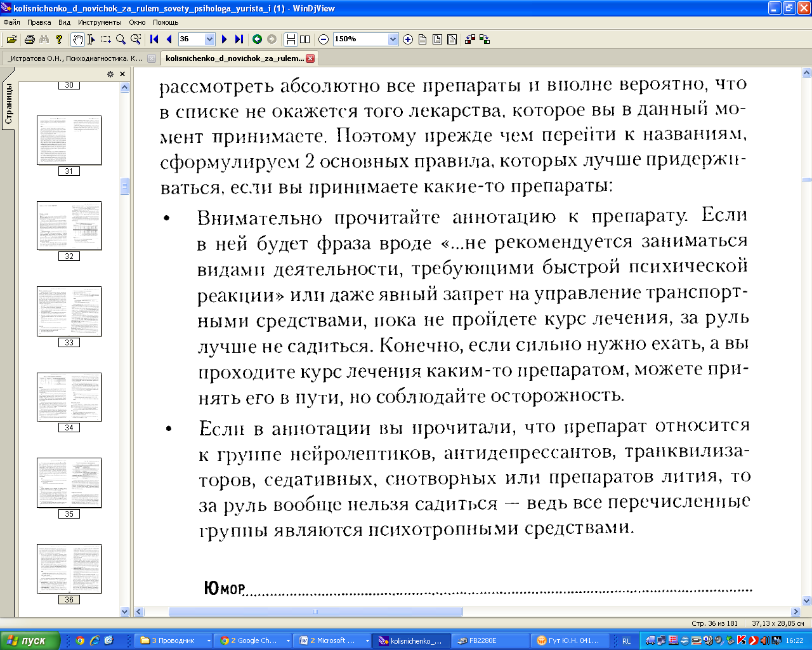
Task: Select page 34 thumbnail
Action: (69, 397)
